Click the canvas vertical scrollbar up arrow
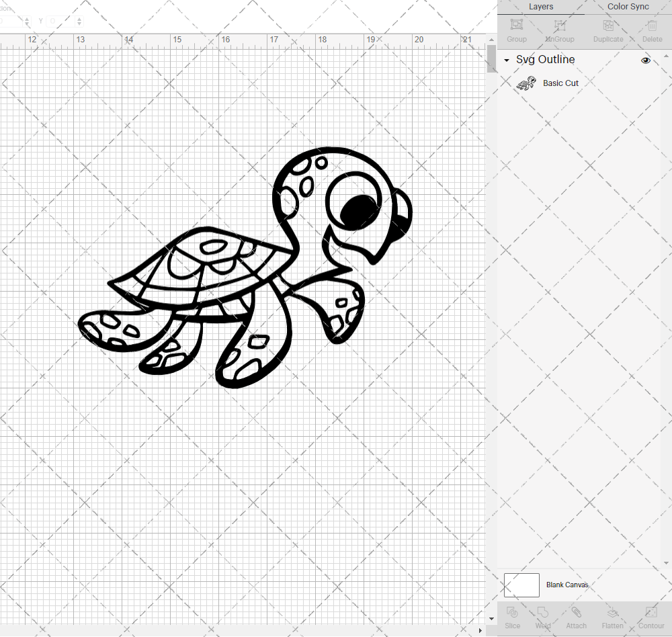672x637 pixels. (x=491, y=40)
